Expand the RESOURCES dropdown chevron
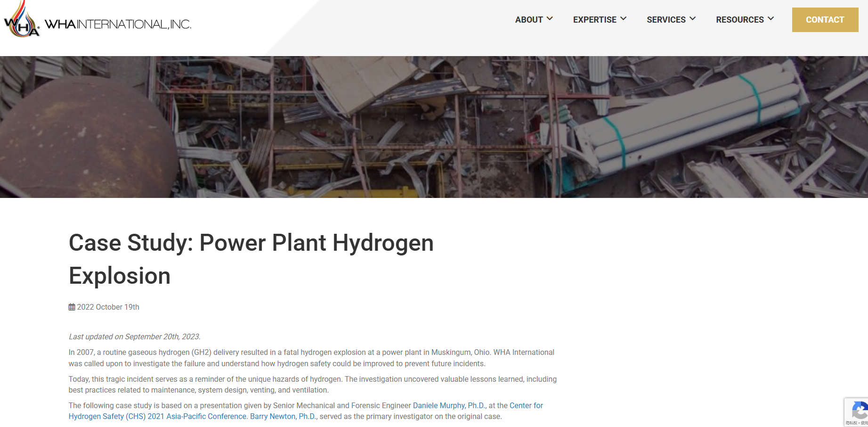Image resolution: width=868 pixels, height=427 pixels. 771,19
